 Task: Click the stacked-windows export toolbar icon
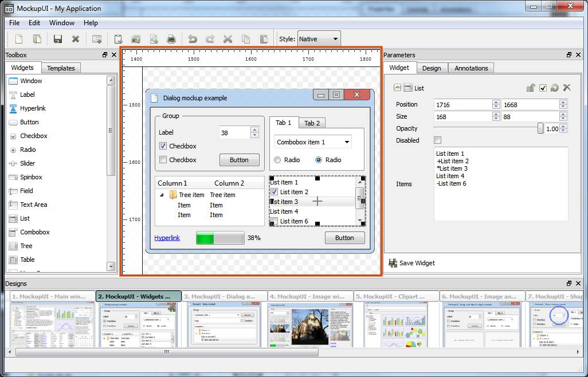(136, 39)
